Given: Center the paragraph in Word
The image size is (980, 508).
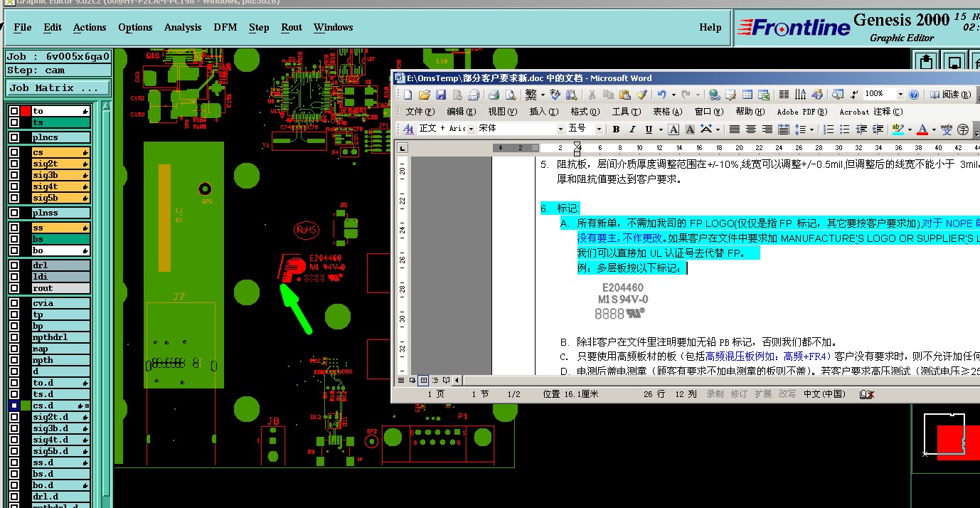Looking at the screenshot, I should tap(750, 129).
